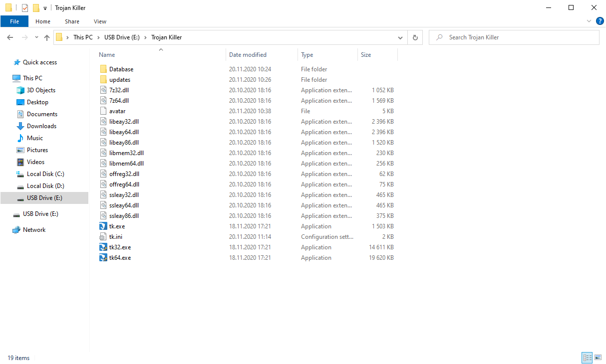Open Documents in the navigation pane
The height and width of the screenshot is (364, 606).
(42, 114)
